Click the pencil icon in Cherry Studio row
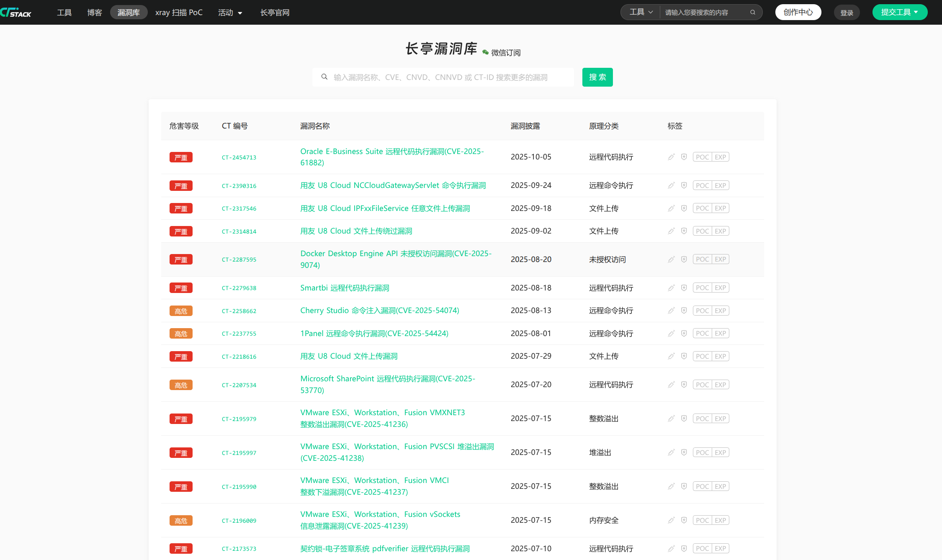This screenshot has width=942, height=560. click(x=671, y=311)
